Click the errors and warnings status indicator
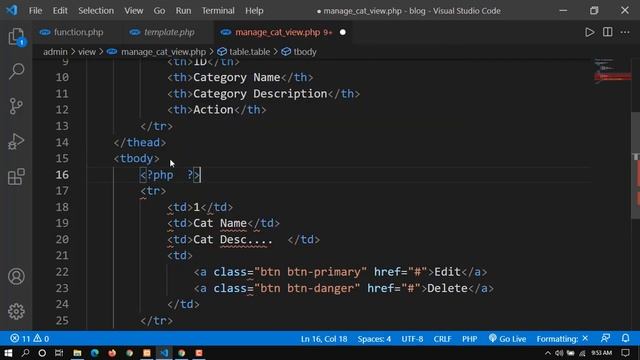 pos(29,339)
